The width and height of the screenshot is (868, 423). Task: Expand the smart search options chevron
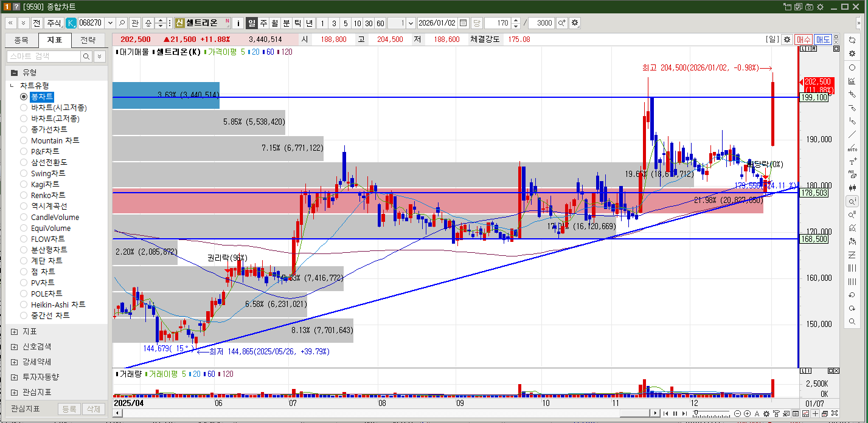click(x=100, y=56)
